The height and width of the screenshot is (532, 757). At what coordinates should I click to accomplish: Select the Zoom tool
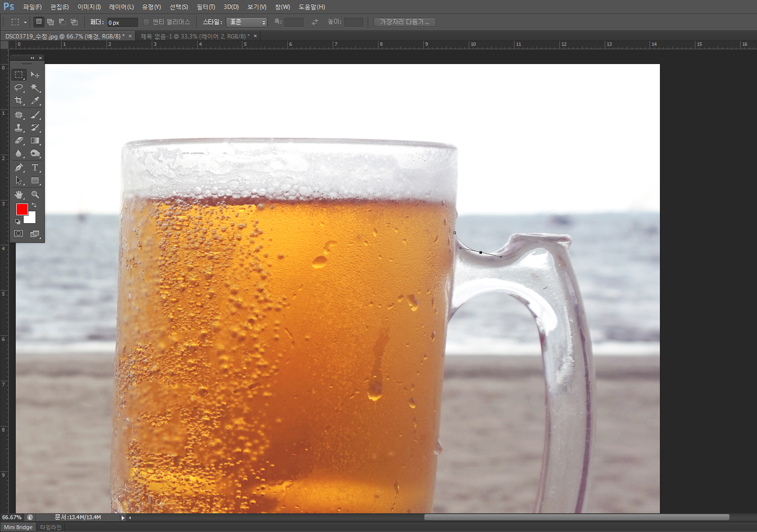pos(35,195)
